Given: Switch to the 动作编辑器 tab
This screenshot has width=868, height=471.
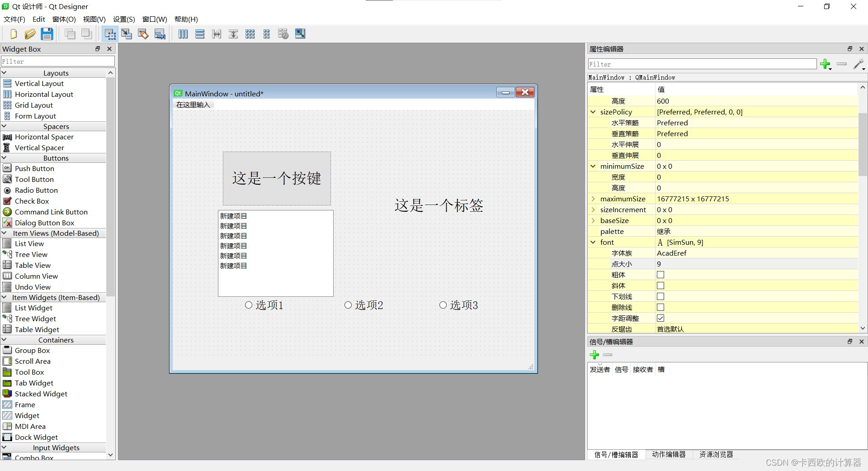Looking at the screenshot, I should coord(669,455).
